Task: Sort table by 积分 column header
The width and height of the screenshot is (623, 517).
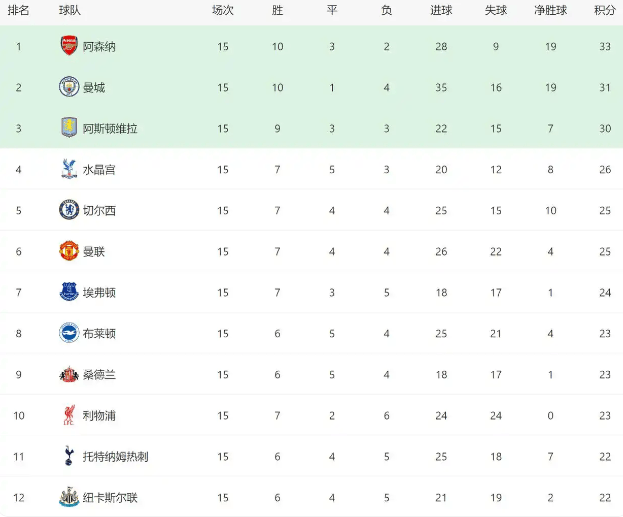Action: tap(604, 10)
